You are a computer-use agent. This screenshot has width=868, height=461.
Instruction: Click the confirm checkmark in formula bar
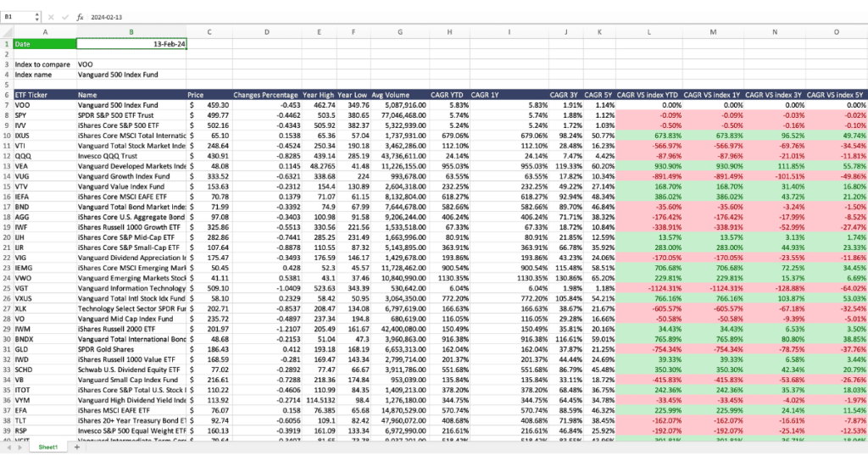(65, 16)
